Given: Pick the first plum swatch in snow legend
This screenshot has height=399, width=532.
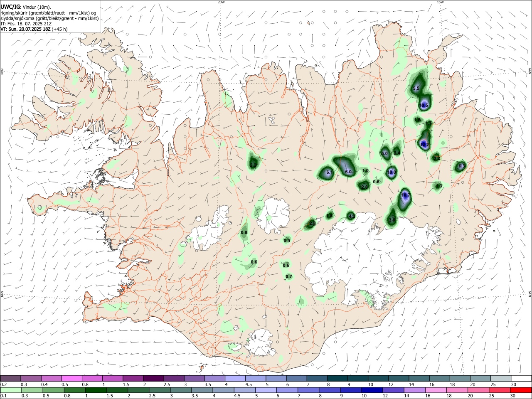Looking at the screenshot, I should 10,378.
